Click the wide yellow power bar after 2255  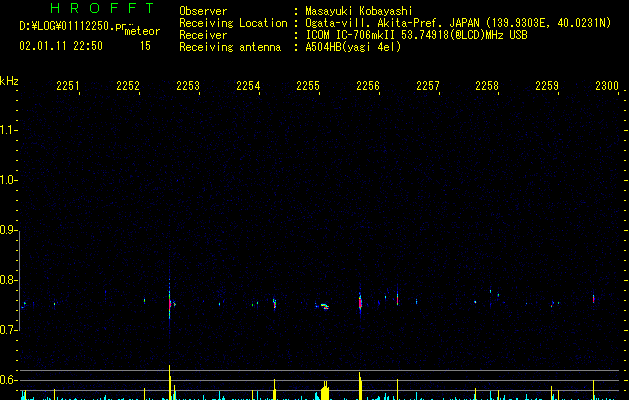click(x=325, y=390)
